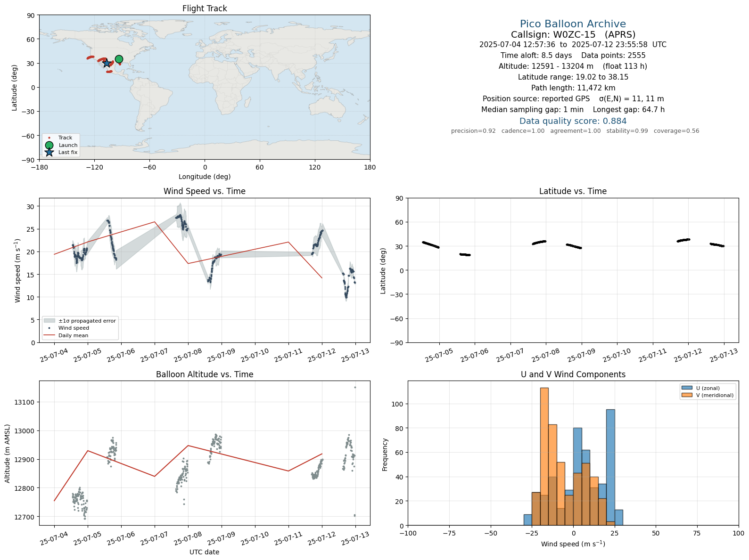Click the "±1σ propagated error" legend text
Viewport: 749px width, 560px height.
87,321
